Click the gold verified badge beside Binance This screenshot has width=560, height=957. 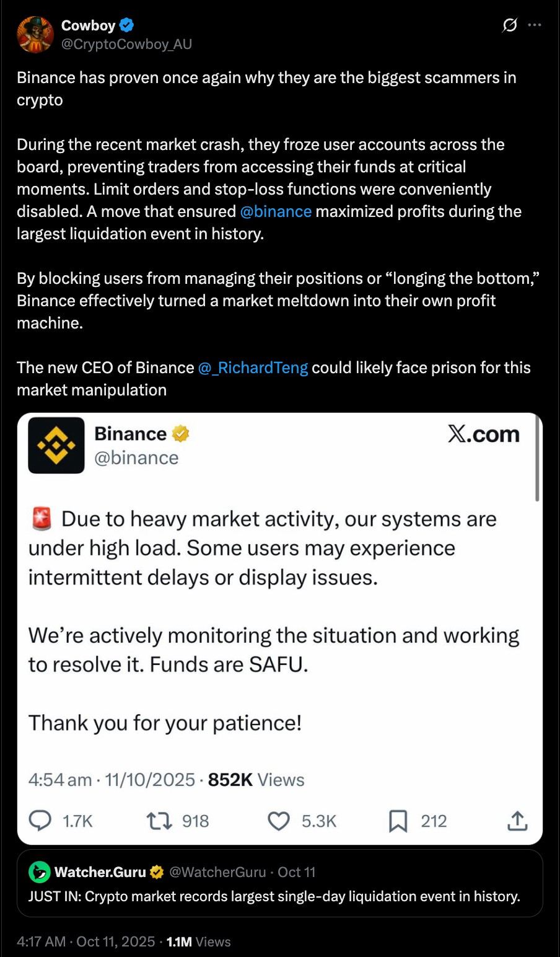(x=180, y=434)
